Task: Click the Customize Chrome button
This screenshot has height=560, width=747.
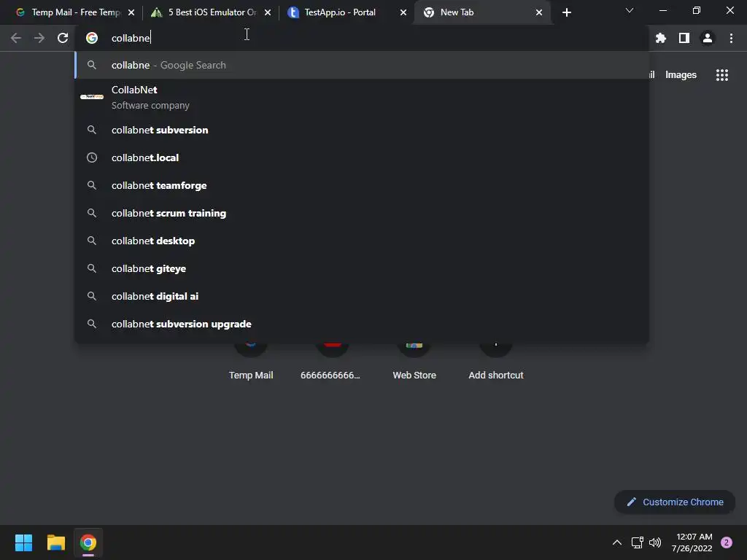Action: [x=675, y=502]
